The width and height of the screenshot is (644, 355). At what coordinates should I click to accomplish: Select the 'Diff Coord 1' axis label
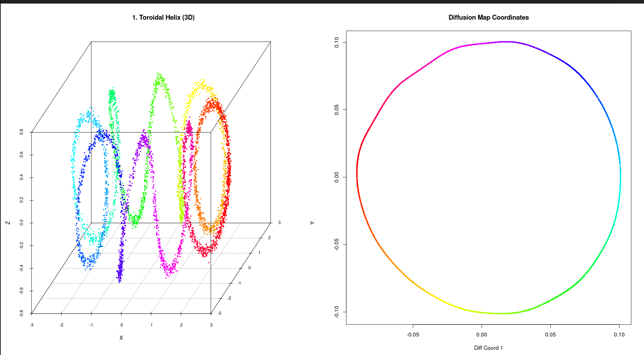[x=489, y=348]
